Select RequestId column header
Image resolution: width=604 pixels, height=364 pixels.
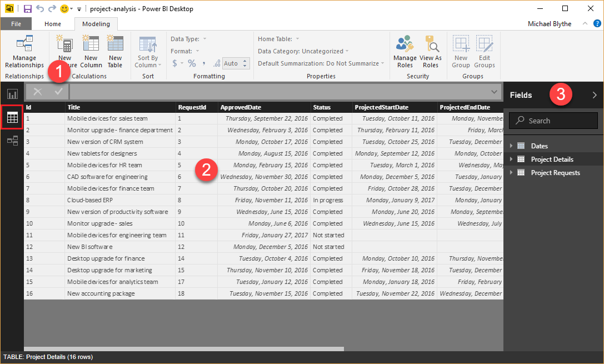click(197, 107)
